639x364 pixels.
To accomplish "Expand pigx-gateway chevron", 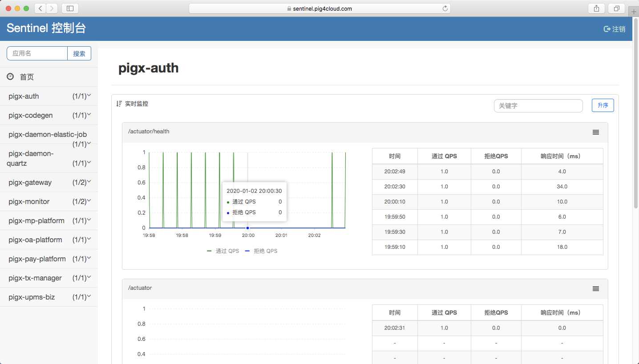I will (89, 181).
